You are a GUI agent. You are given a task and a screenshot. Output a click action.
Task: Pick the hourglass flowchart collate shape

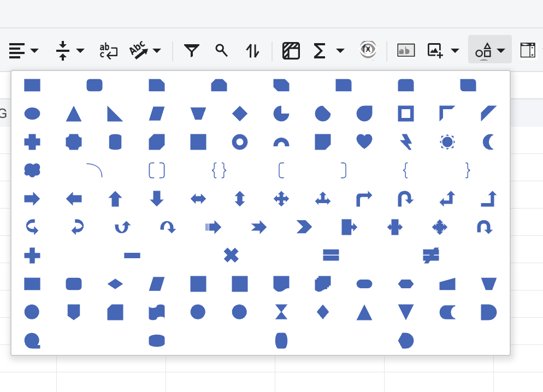tap(281, 312)
